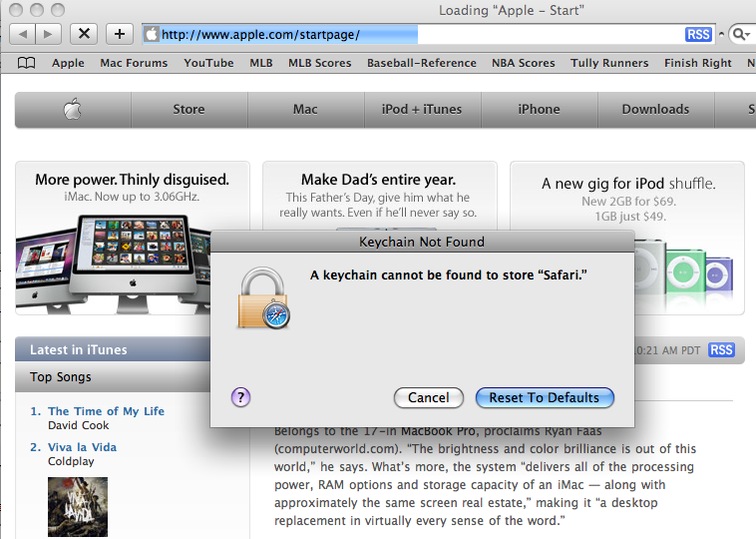
Task: Click the Coldplay artist text
Action: [71, 461]
